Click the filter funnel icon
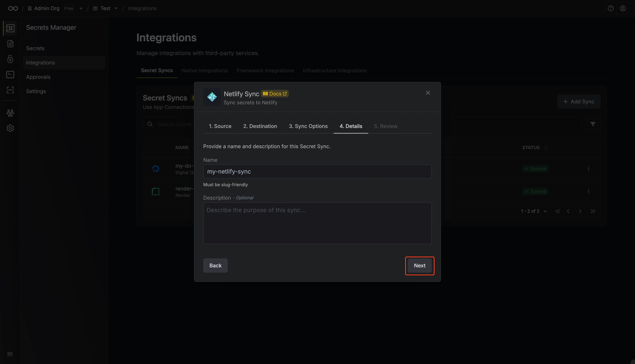Viewport: 635px width, 364px height. [593, 124]
